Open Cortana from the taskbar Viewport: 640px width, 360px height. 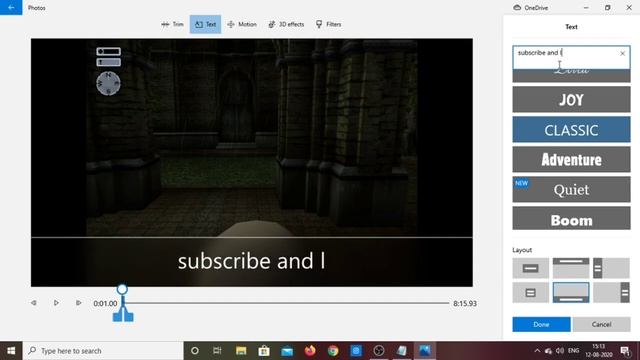click(195, 351)
